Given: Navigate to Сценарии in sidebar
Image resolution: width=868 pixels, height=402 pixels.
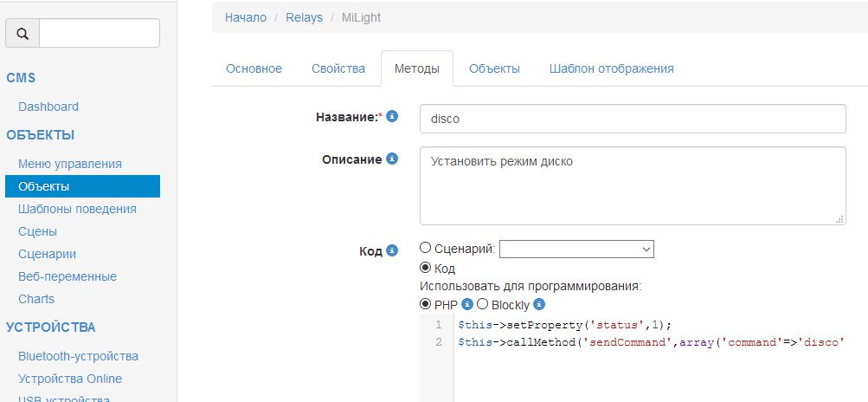Looking at the screenshot, I should (x=47, y=254).
